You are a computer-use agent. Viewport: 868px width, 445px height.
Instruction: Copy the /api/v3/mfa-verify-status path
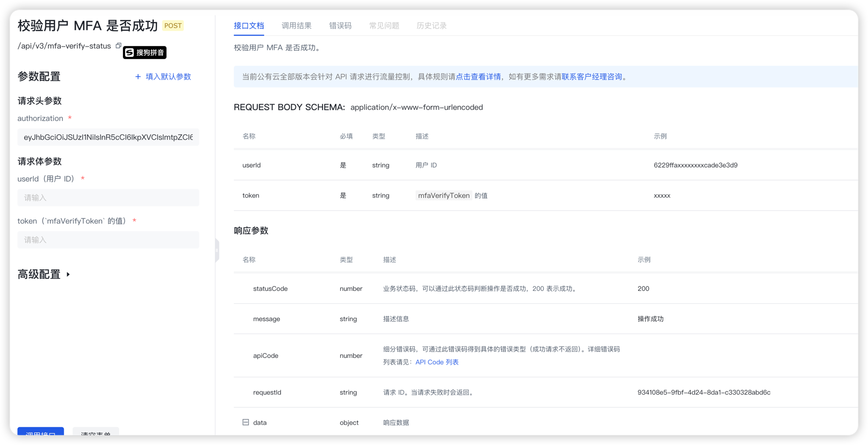[x=119, y=46]
